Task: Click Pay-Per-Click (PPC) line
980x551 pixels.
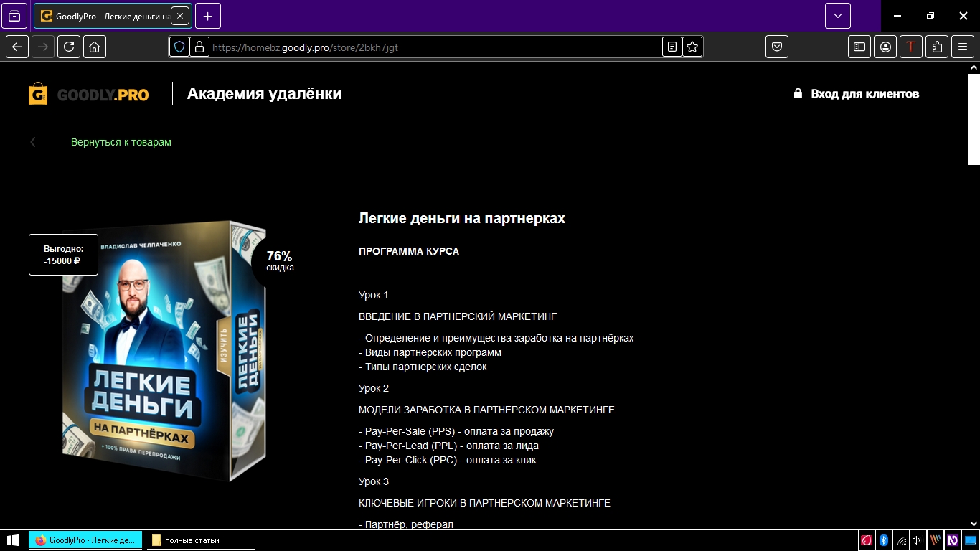Action: 448,460
